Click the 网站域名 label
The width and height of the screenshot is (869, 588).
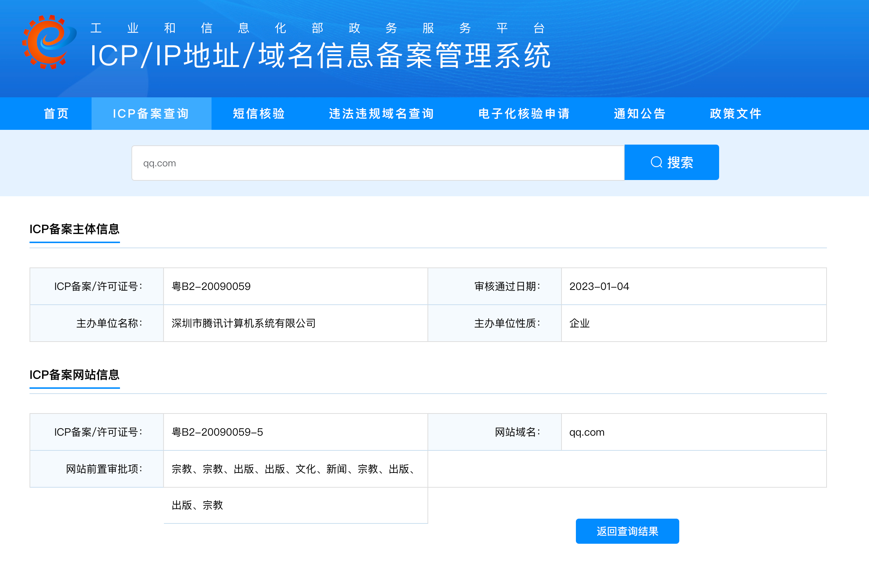tap(518, 432)
